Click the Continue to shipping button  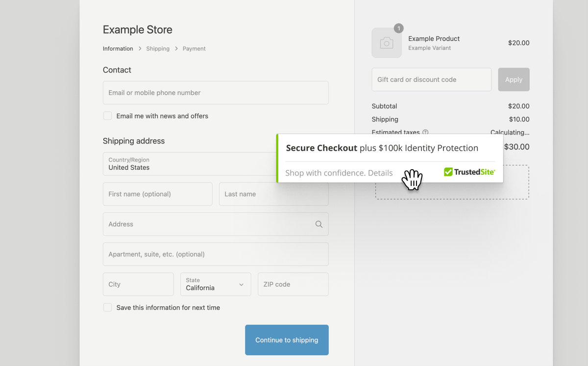coord(287,340)
